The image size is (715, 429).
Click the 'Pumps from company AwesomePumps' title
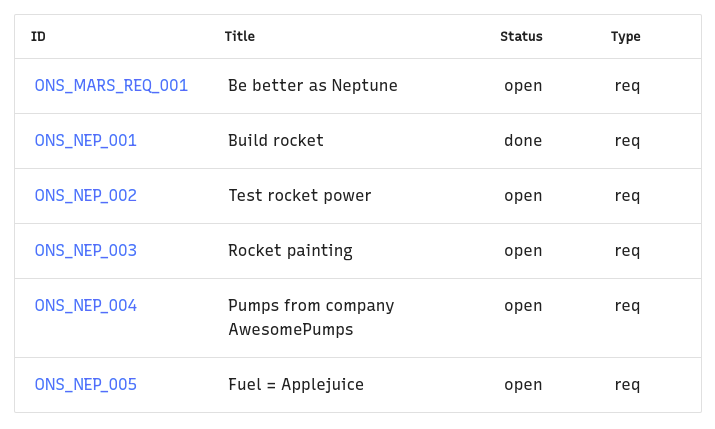[x=311, y=317]
